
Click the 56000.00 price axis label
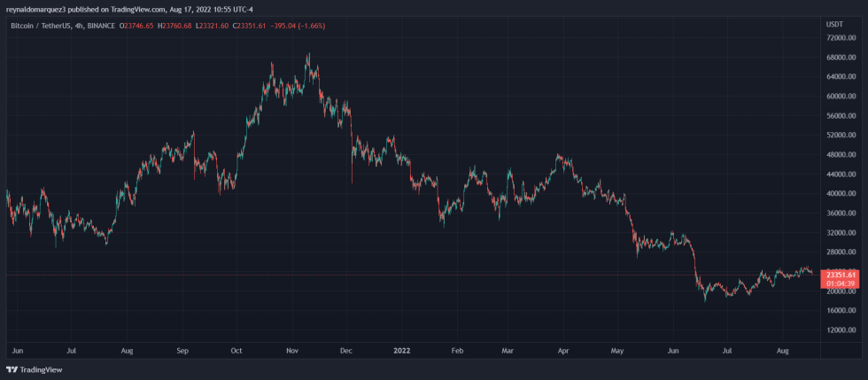[x=842, y=116]
